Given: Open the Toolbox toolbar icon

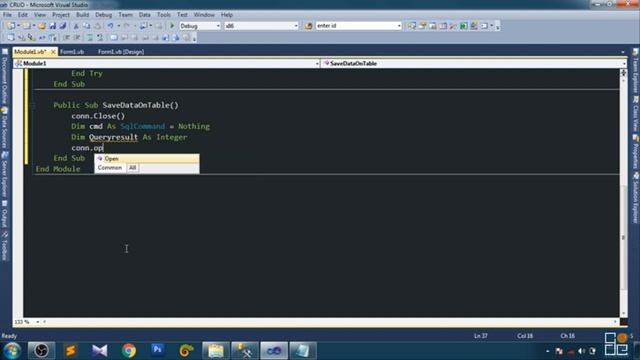Looking at the screenshot, I should click(x=453, y=26).
